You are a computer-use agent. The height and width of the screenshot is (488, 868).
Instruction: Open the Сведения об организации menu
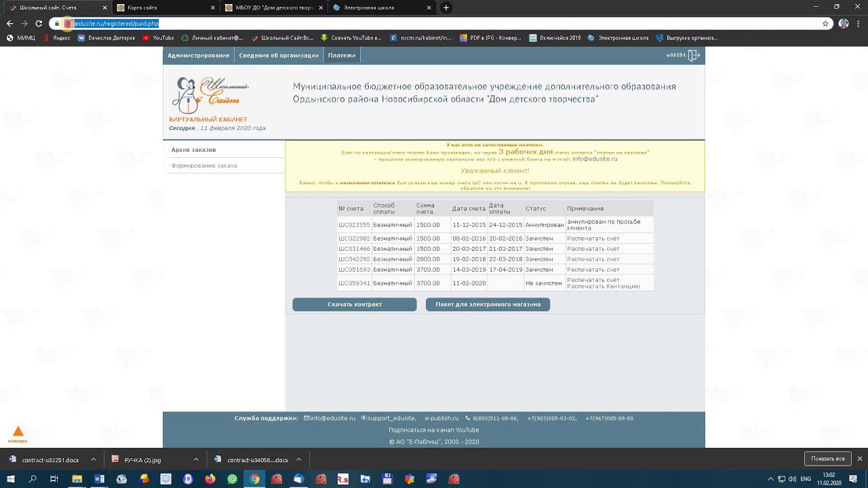point(279,56)
